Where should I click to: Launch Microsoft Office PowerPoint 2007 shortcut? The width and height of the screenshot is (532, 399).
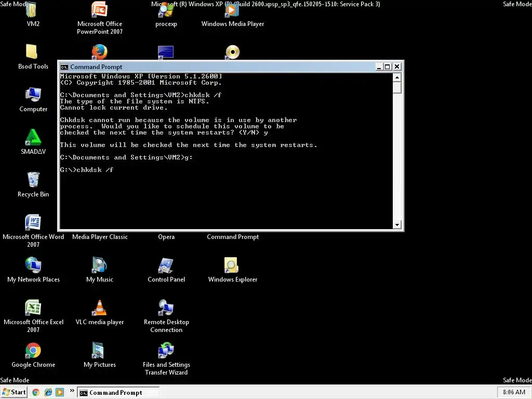[99, 10]
